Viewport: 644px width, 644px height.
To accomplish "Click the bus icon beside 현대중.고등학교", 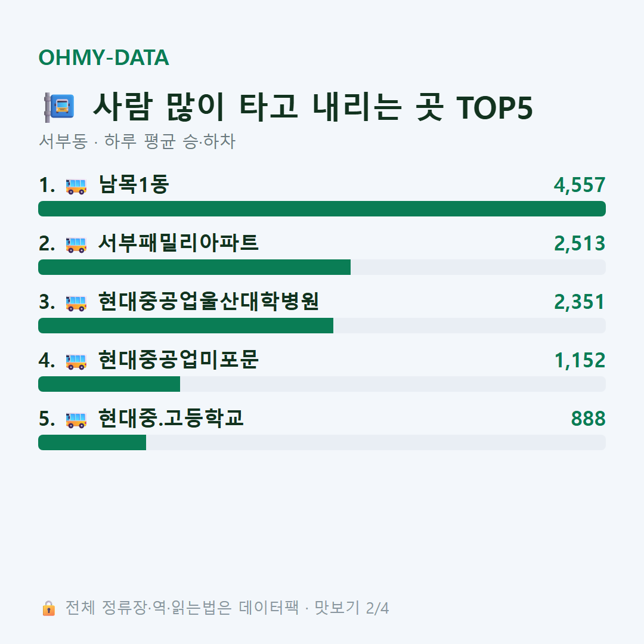I will pyautogui.click(x=76, y=420).
